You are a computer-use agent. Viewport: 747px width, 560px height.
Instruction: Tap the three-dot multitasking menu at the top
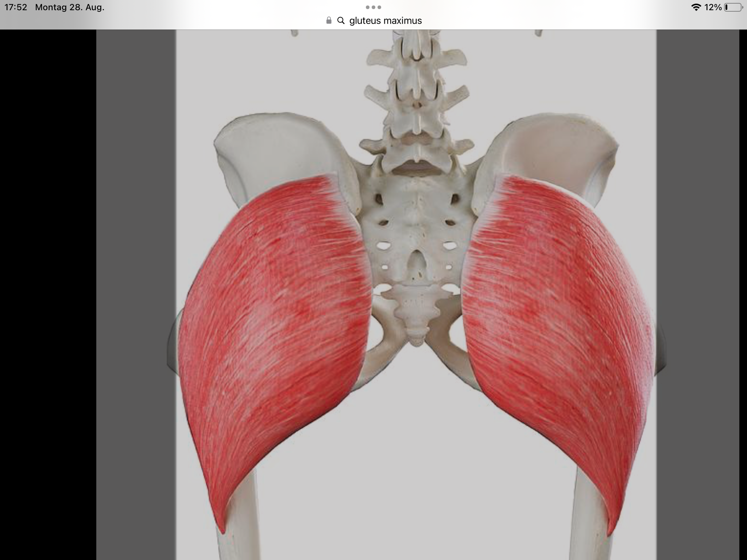pos(373,7)
